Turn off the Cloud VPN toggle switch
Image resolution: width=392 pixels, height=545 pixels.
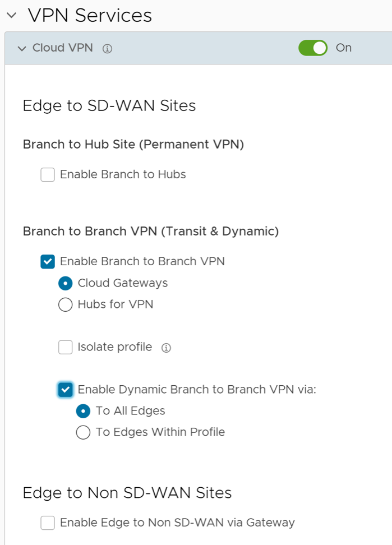click(x=313, y=48)
